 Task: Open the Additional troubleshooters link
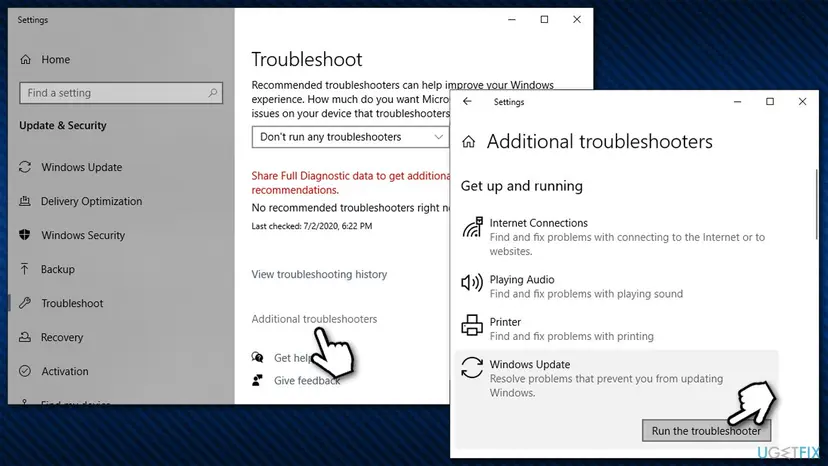(x=314, y=319)
